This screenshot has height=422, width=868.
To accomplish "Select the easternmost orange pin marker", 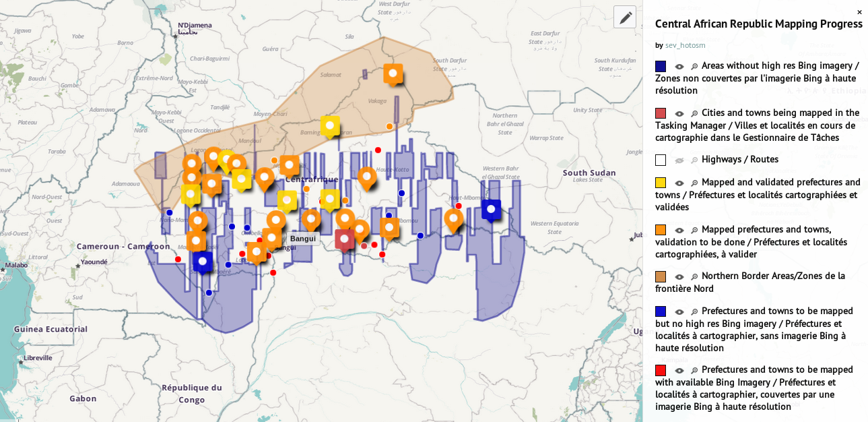I will [454, 220].
